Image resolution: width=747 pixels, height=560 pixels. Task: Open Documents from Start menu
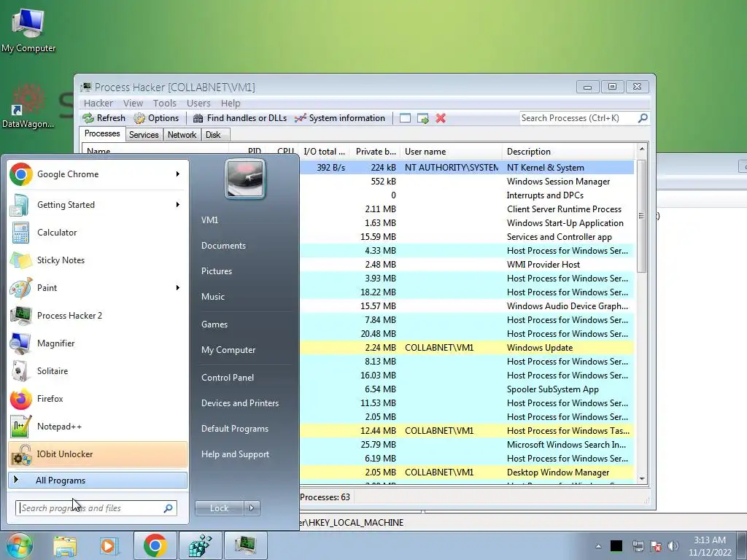click(x=223, y=246)
